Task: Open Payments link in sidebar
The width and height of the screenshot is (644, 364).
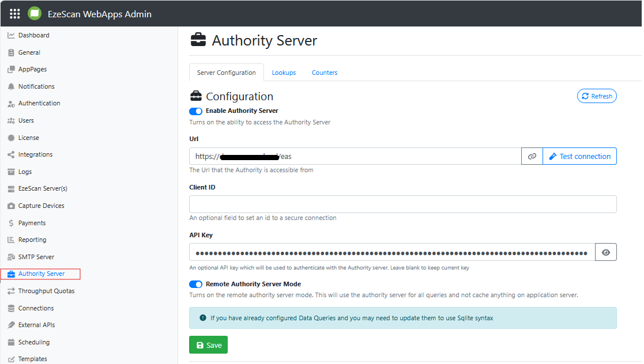Action: pos(32,223)
